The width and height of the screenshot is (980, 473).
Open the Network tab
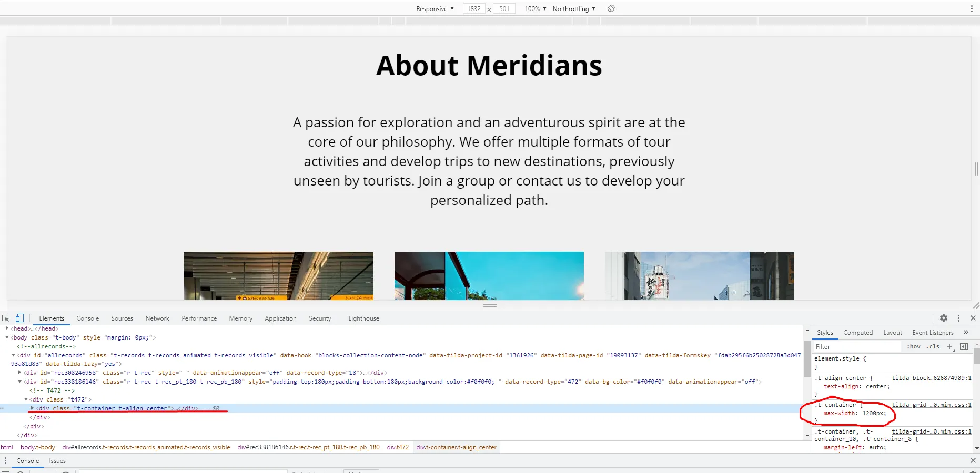coord(157,318)
